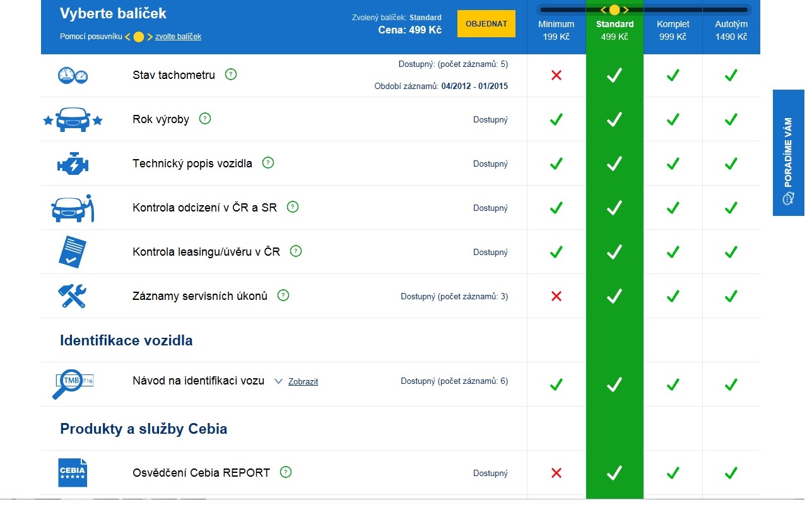
Task: Click the Zobrazit link
Action: click(x=303, y=382)
